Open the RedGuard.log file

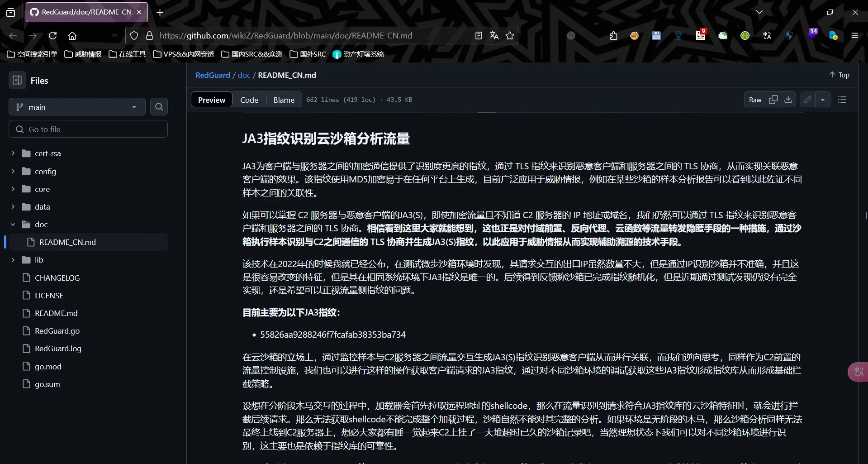(x=58, y=349)
